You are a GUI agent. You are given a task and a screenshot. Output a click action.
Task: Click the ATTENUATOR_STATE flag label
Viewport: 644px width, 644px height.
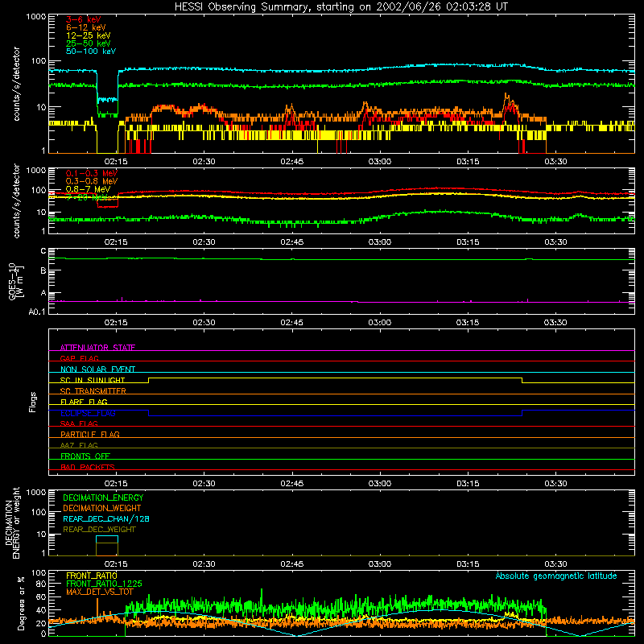pos(97,348)
